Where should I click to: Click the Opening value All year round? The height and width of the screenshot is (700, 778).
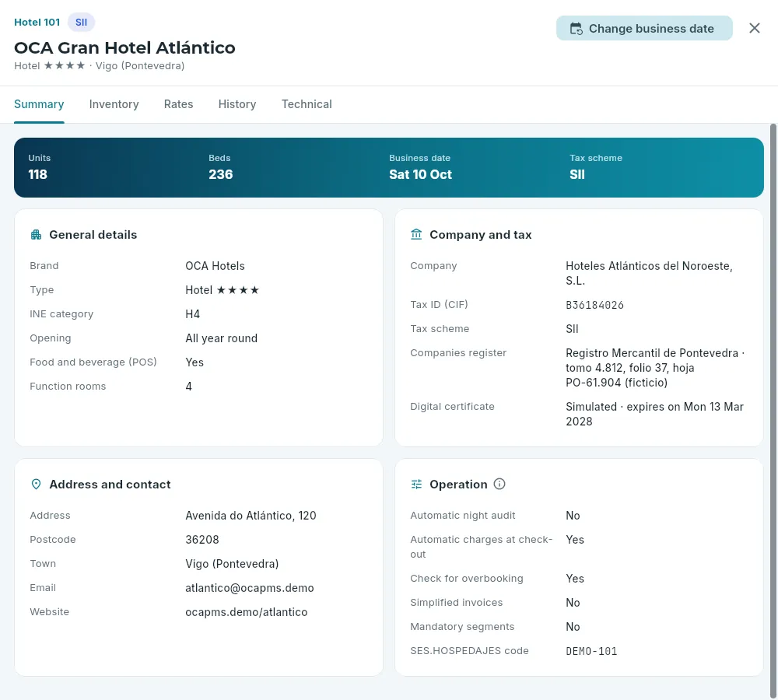click(x=221, y=338)
